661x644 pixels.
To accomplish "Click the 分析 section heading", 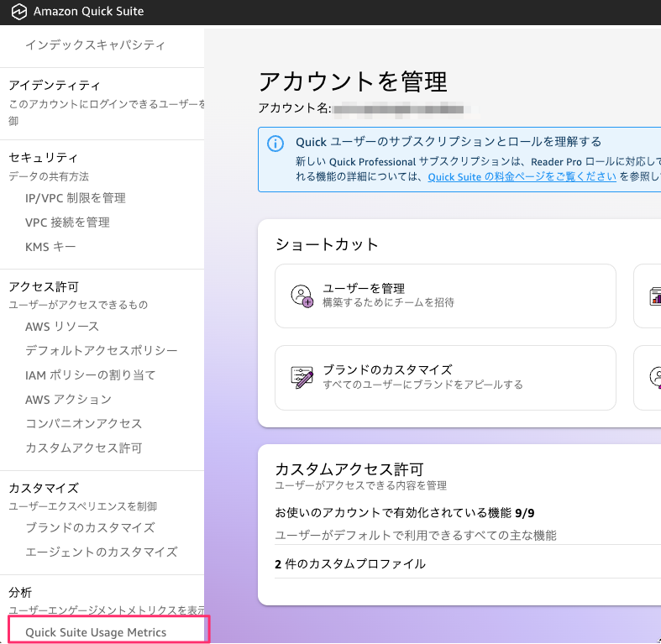I will click(x=20, y=593).
